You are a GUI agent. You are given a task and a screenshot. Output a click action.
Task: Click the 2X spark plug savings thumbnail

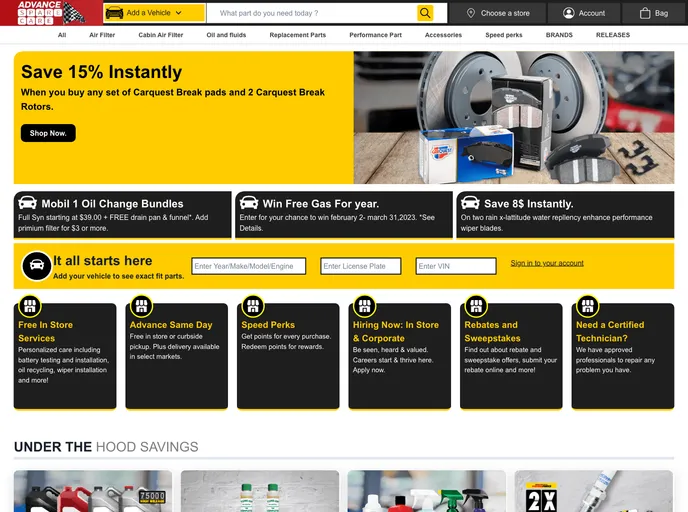tap(594, 491)
